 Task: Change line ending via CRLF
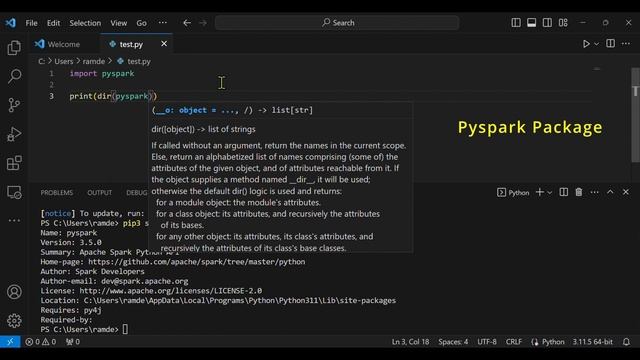point(513,342)
